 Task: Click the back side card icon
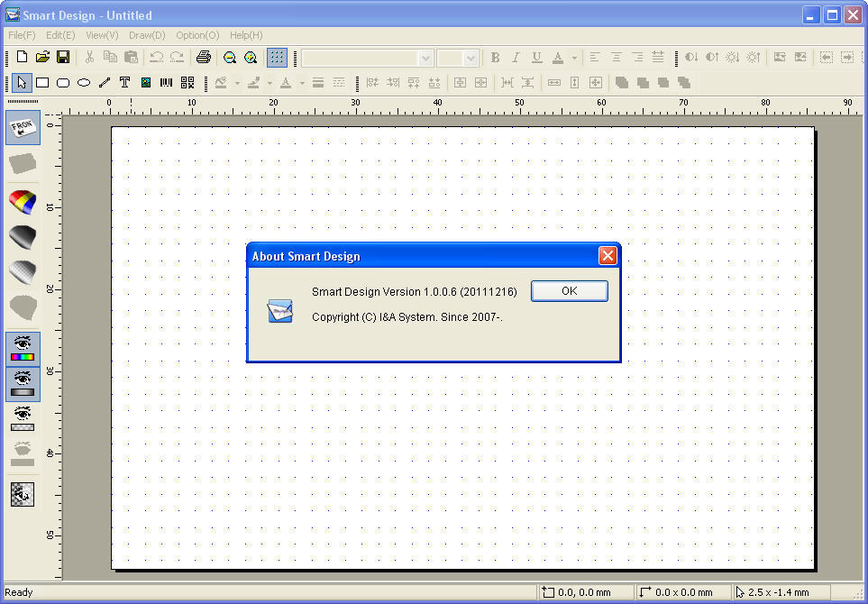coord(23,164)
